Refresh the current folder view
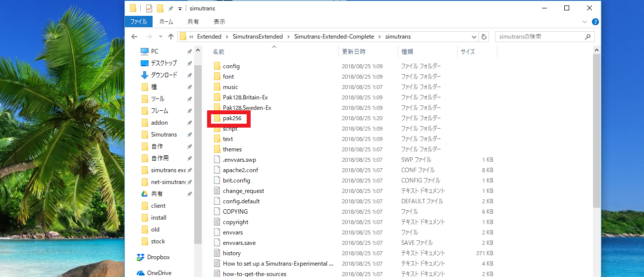The image size is (644, 277). (x=484, y=37)
